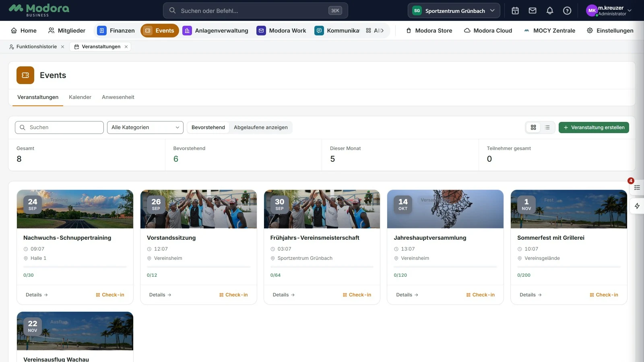Click the Dieser Monat count 5

click(x=332, y=159)
